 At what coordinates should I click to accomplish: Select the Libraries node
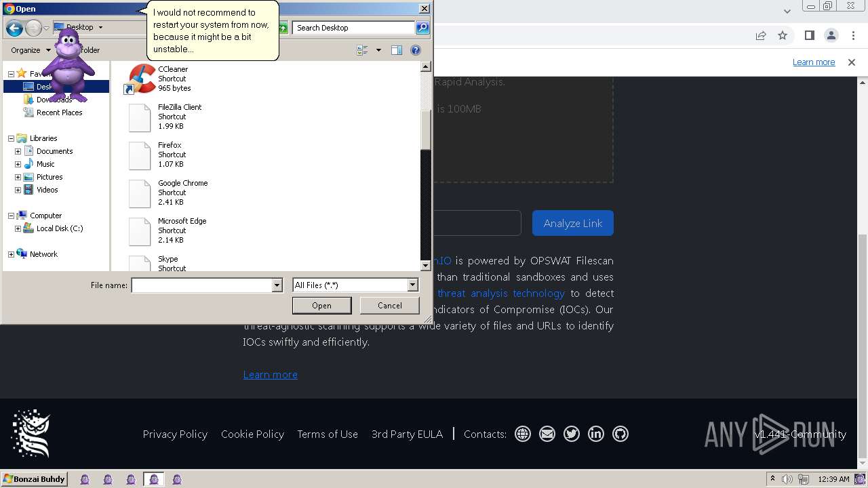pyautogui.click(x=43, y=138)
